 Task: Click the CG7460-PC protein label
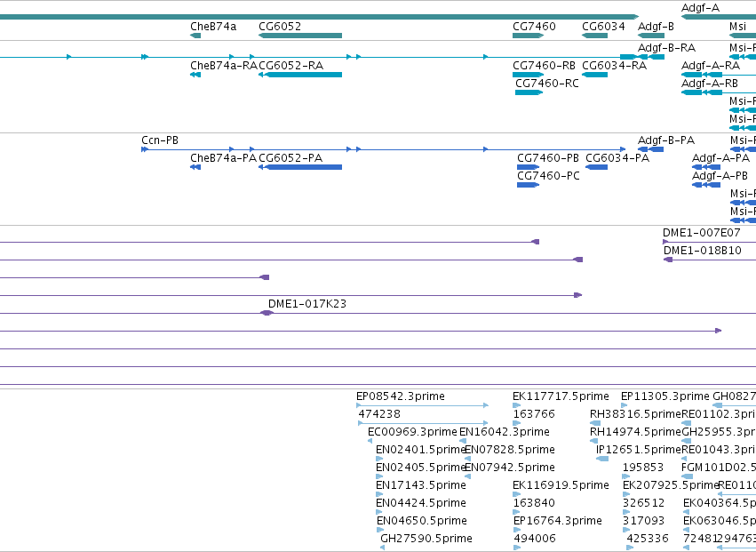pyautogui.click(x=549, y=176)
